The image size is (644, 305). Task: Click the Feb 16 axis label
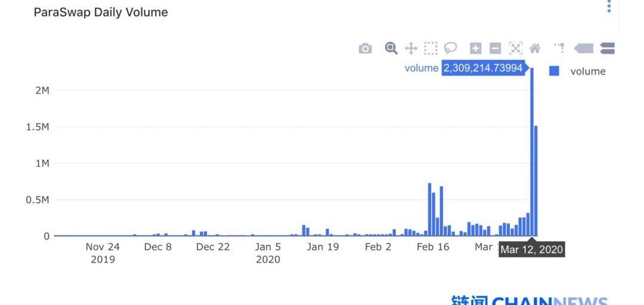point(433,247)
